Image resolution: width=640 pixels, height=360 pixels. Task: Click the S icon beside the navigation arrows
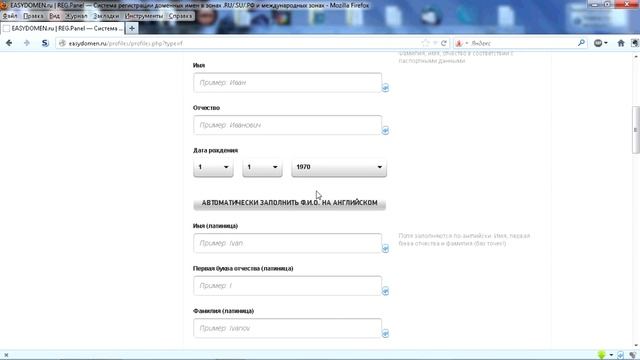45,43
